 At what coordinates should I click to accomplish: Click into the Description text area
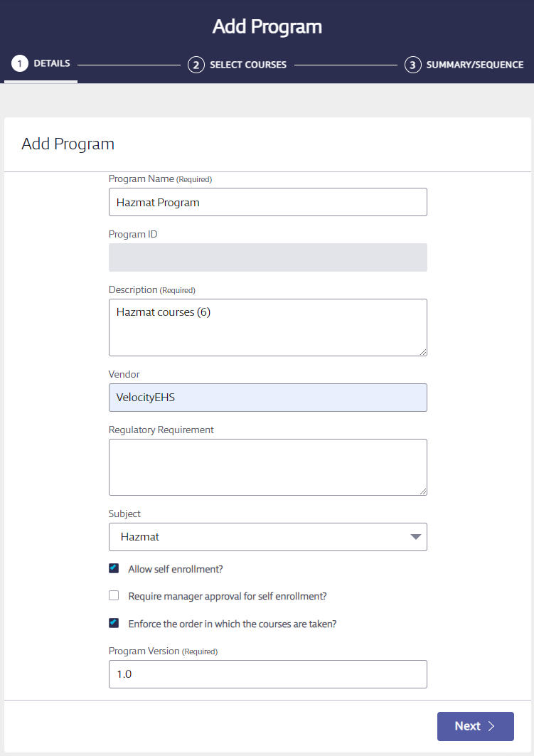pyautogui.click(x=268, y=327)
